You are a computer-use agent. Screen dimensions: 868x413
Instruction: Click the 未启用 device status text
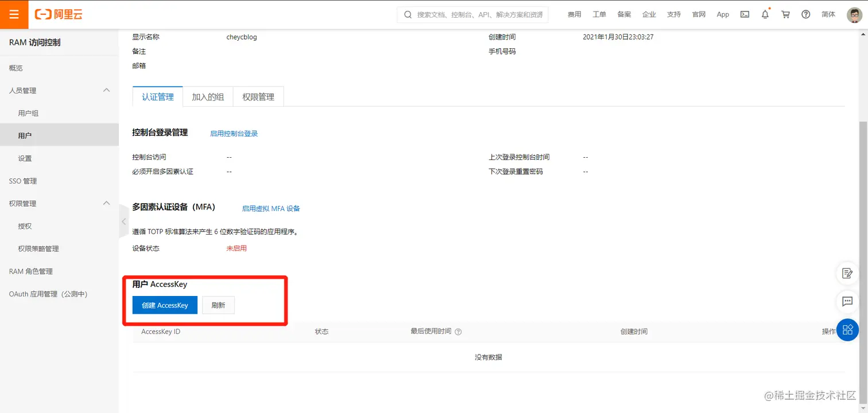point(237,248)
